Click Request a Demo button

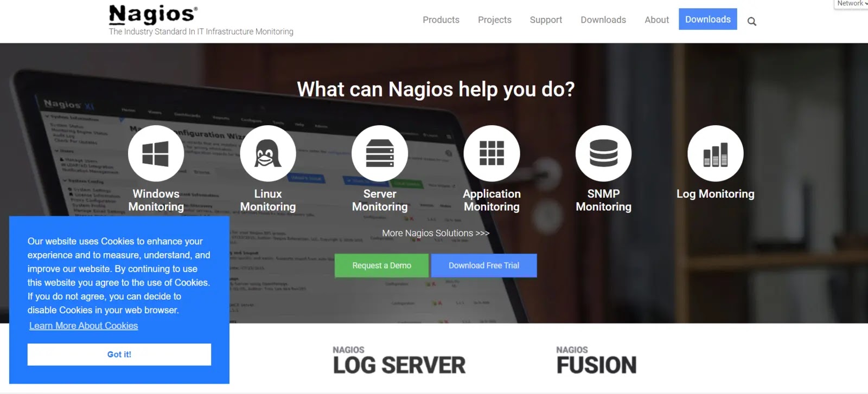pos(381,266)
